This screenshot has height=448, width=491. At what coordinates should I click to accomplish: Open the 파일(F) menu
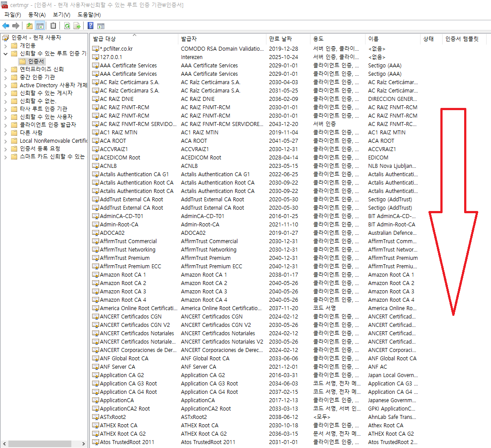click(12, 15)
